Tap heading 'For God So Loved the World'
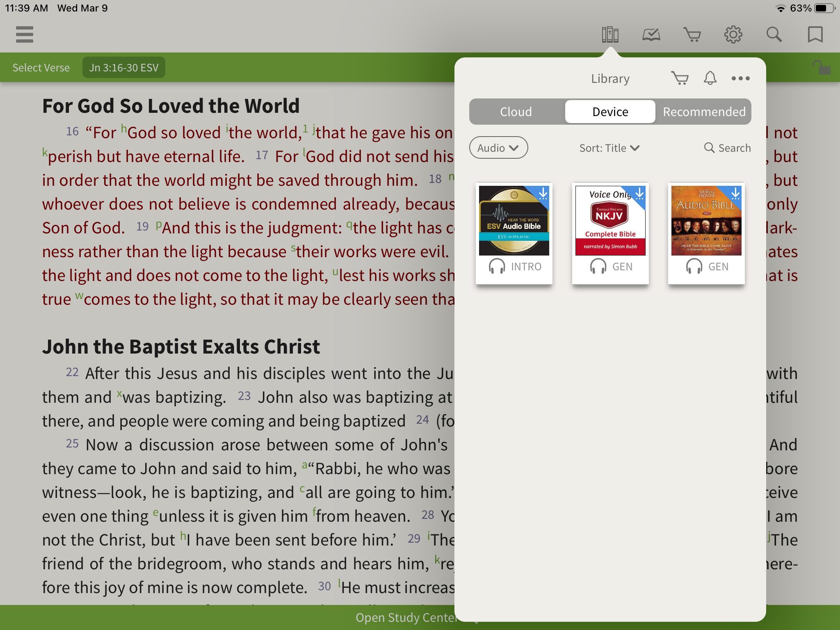 click(171, 106)
